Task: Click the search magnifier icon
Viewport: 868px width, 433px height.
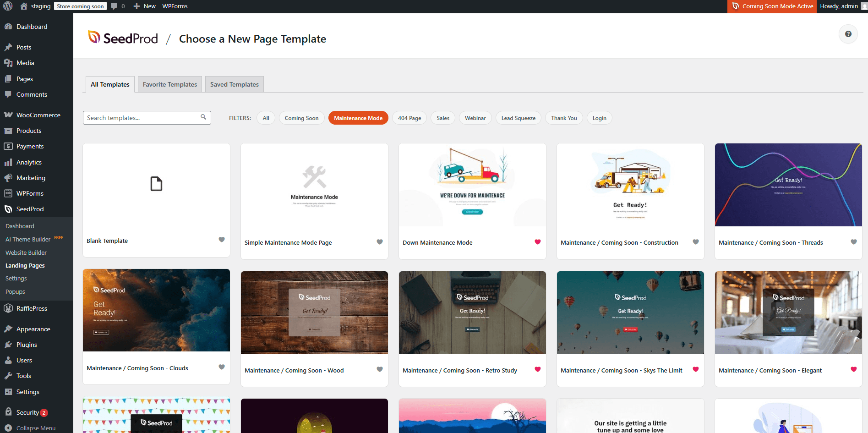Action: point(203,117)
